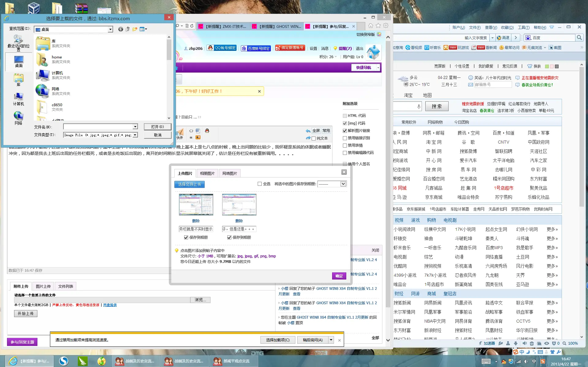Image resolution: width=588 pixels, height=367 pixels.
Task: Open 截图 screenshot tool in Sogou toolbar
Action: pos(555,48)
